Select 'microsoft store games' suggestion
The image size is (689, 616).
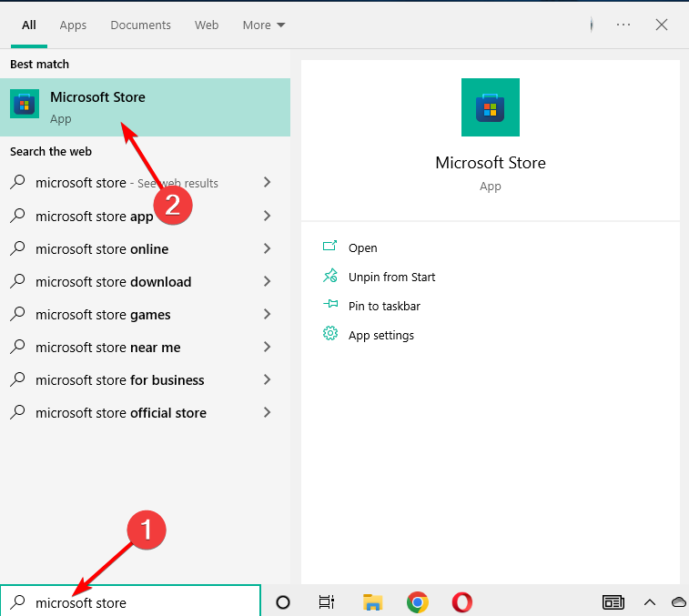pyautogui.click(x=145, y=314)
